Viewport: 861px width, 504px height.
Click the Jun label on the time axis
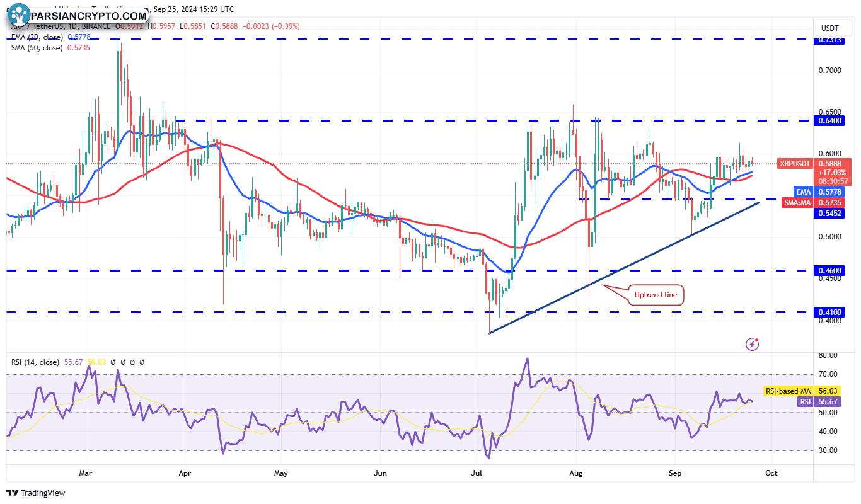click(379, 472)
